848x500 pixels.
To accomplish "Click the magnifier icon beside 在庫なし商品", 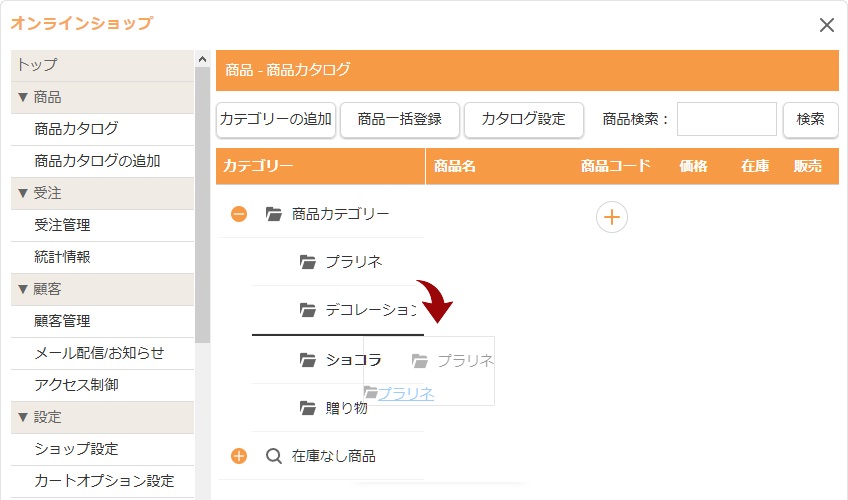I will (x=274, y=456).
